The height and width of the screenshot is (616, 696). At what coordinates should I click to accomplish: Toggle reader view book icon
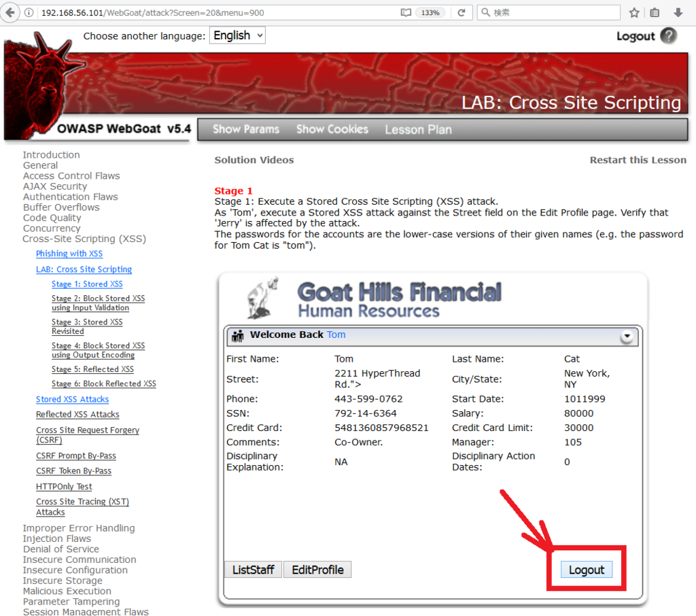[x=406, y=12]
